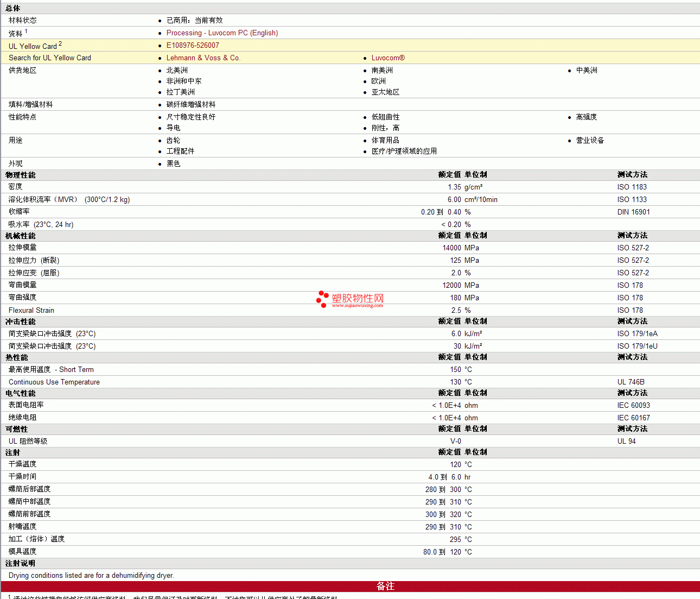Click 碳纤维增强材料 filler text
The height and width of the screenshot is (599, 700).
tap(191, 104)
